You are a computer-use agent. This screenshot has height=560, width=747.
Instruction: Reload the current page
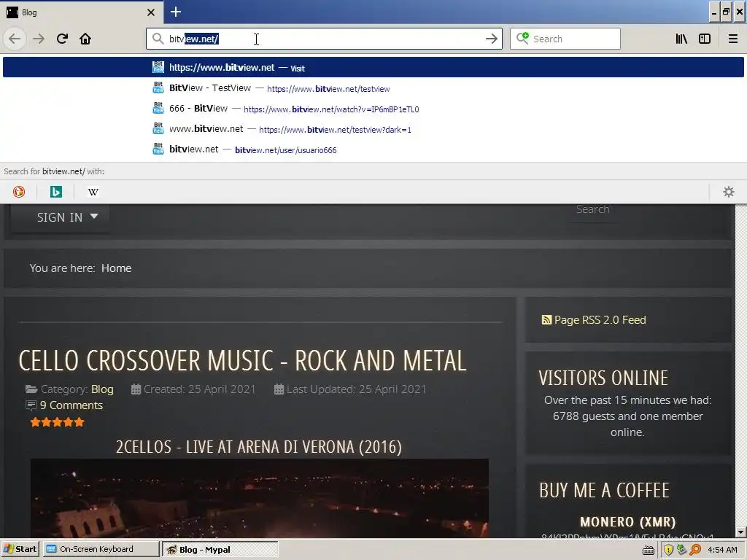(62, 39)
